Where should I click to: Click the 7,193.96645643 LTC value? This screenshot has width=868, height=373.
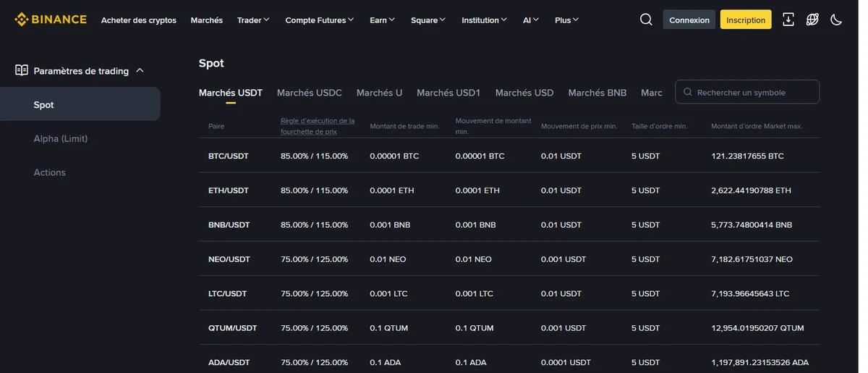tap(750, 294)
